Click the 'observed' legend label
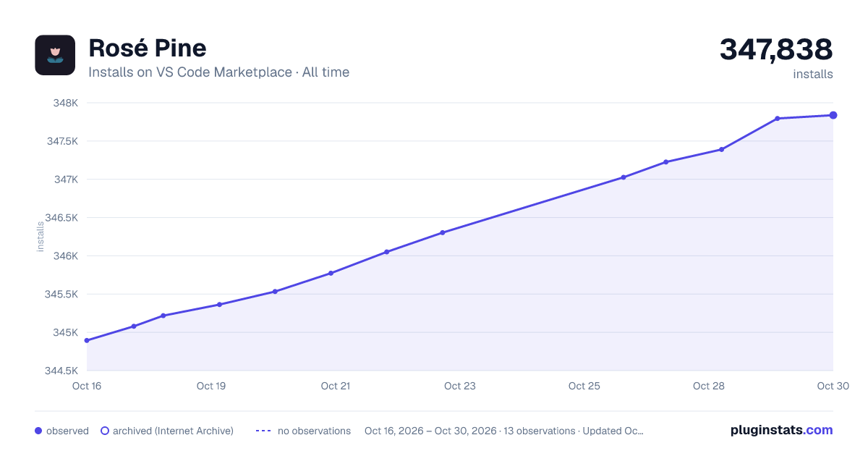Screen dimensions: 868x456 [x=67, y=431]
